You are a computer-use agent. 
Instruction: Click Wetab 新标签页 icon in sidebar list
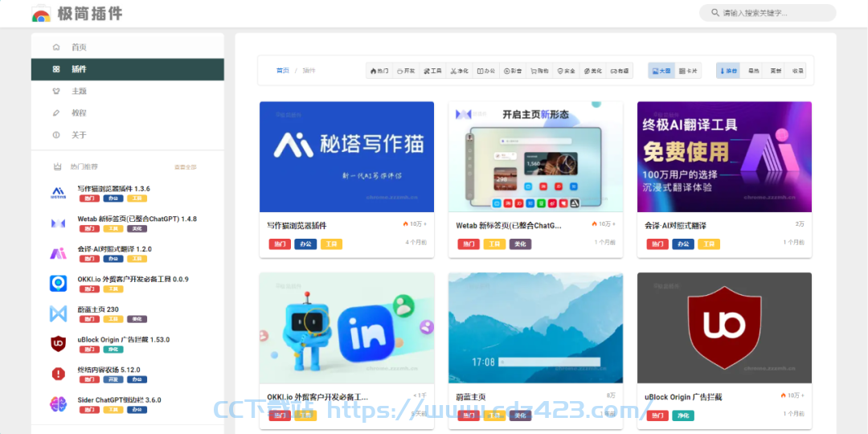pos(58,223)
